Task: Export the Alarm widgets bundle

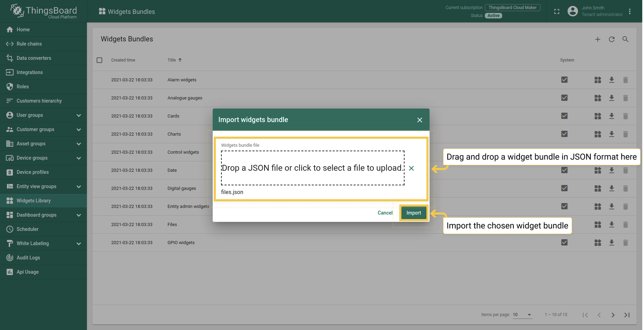Action: click(x=612, y=80)
